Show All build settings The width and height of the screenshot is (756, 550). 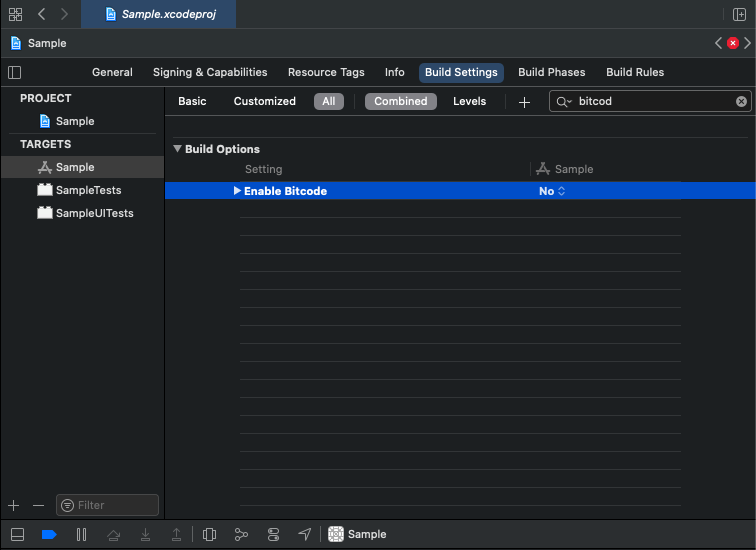pos(329,101)
